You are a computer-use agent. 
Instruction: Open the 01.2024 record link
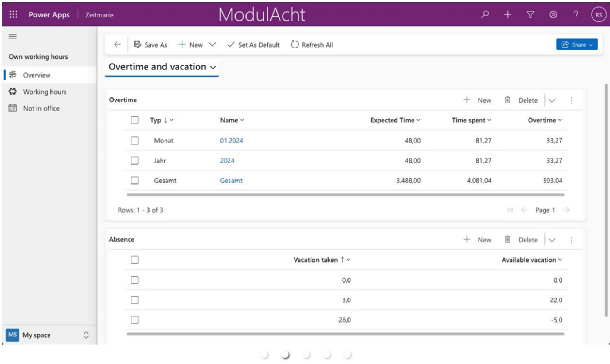[x=231, y=141]
